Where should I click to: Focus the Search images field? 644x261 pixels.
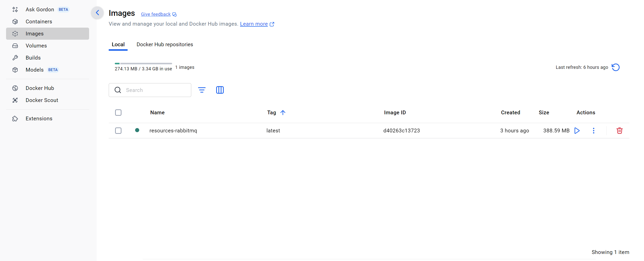(150, 90)
